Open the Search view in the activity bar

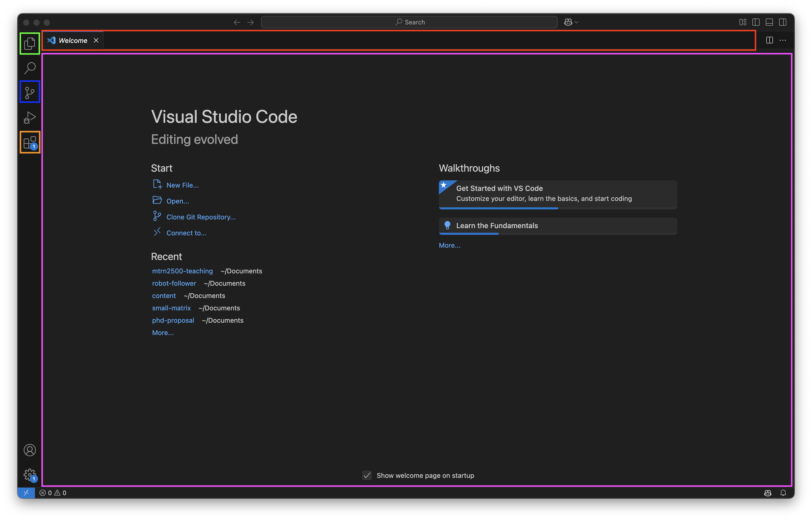[30, 68]
